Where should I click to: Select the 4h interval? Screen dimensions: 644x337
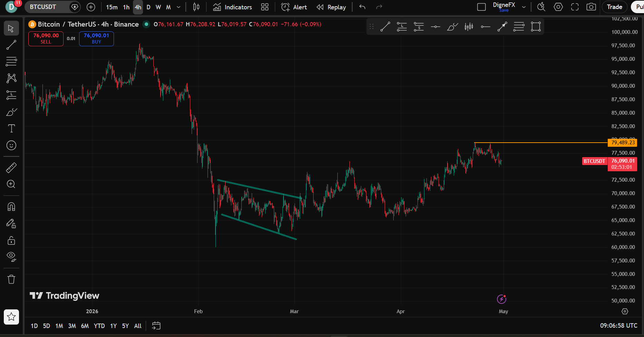(x=138, y=7)
